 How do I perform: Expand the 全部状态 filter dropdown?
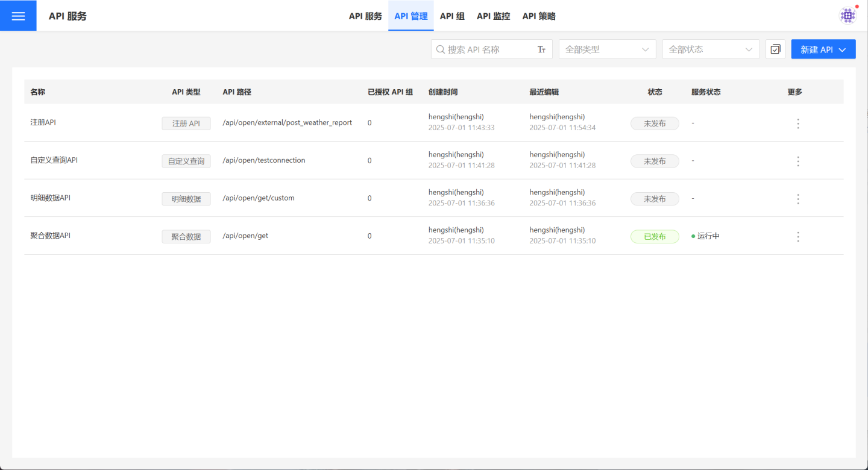tap(710, 49)
